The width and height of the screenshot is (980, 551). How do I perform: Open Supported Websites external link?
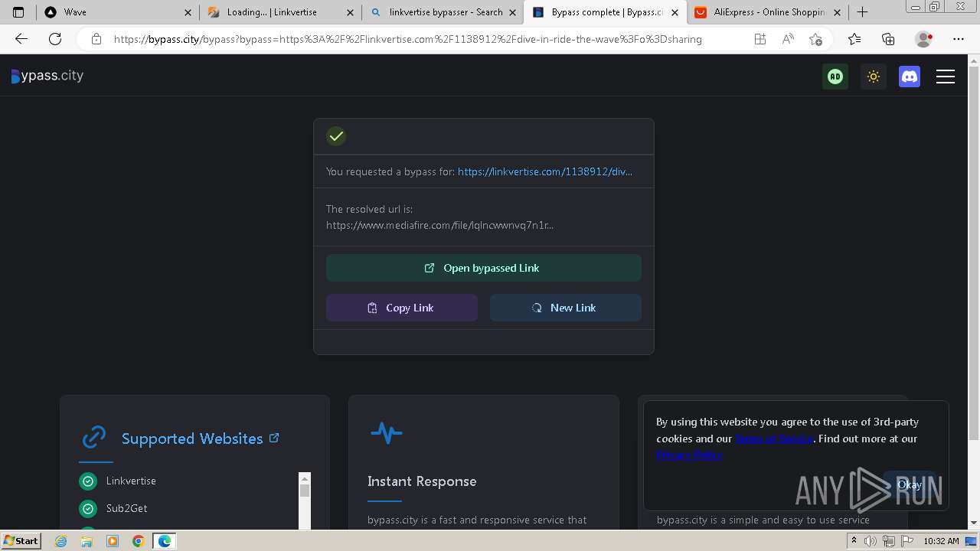click(274, 438)
